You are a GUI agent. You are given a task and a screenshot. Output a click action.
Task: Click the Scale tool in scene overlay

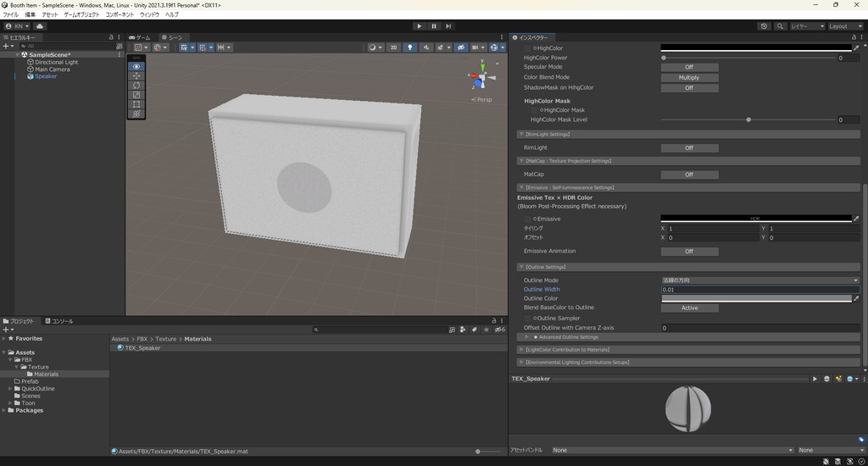(136, 95)
